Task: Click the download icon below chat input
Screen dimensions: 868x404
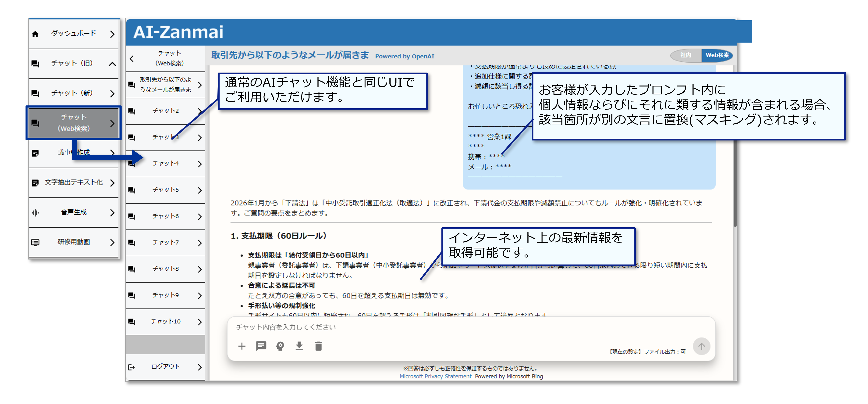Action: click(x=299, y=346)
